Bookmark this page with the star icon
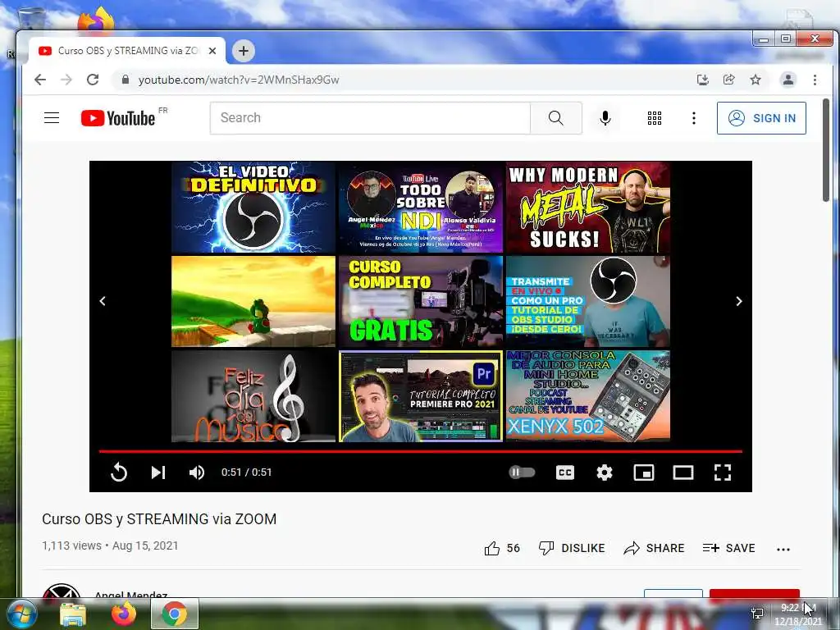Viewport: 840px width, 630px height. pyautogui.click(x=756, y=80)
